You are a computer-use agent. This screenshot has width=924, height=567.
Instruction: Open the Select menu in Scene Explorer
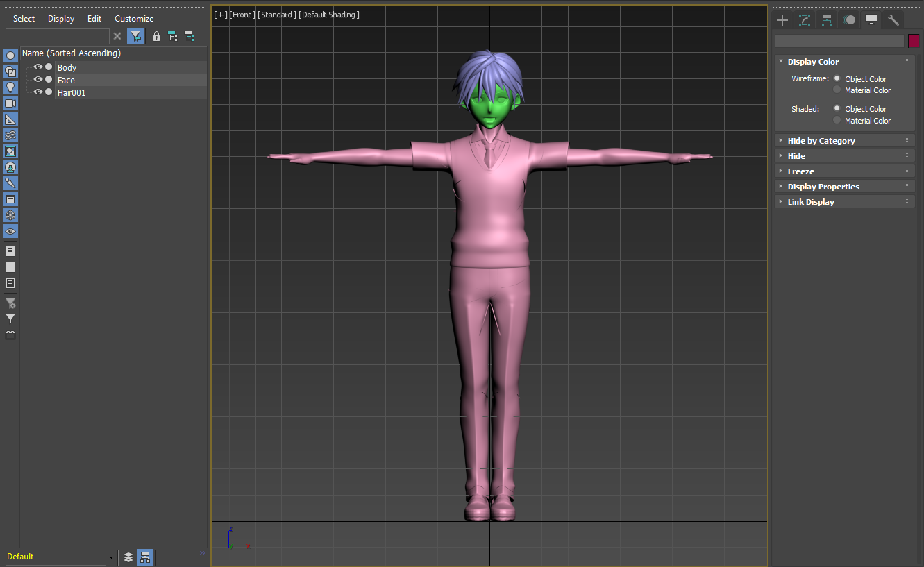coord(24,19)
